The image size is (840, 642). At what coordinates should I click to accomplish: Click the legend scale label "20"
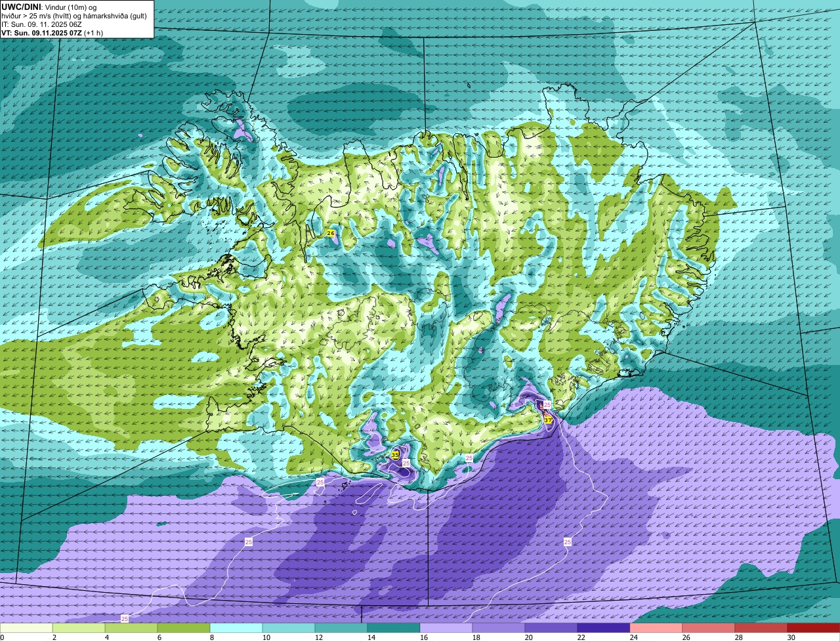coord(528,637)
